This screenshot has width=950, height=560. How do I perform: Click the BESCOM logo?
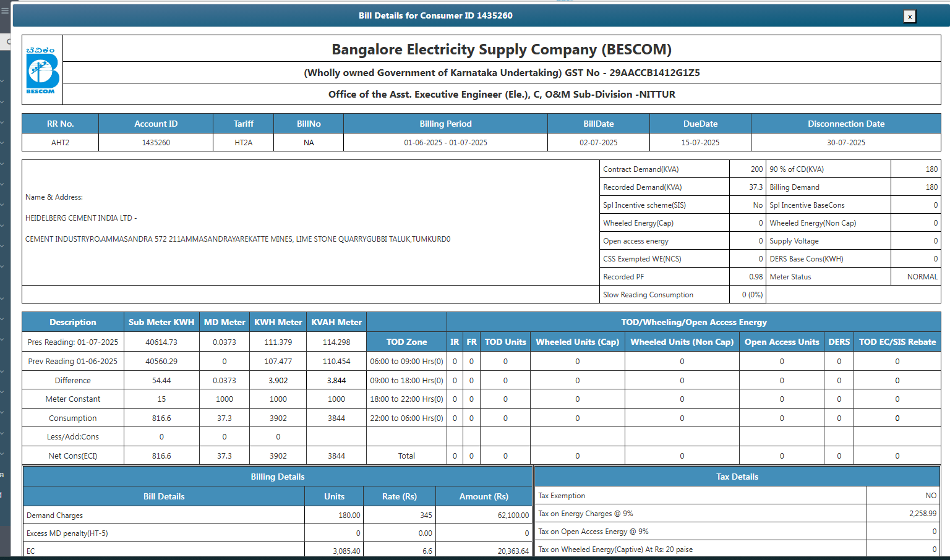(x=42, y=70)
